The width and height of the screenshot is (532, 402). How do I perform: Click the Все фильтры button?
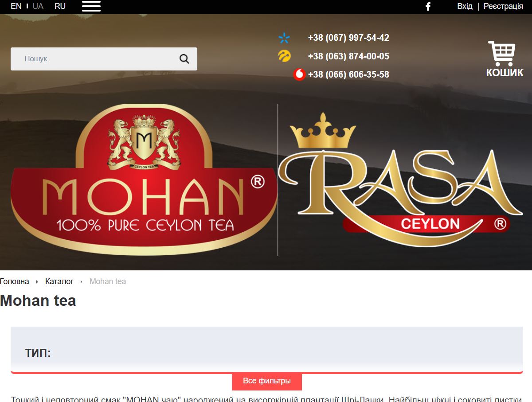[267, 381]
